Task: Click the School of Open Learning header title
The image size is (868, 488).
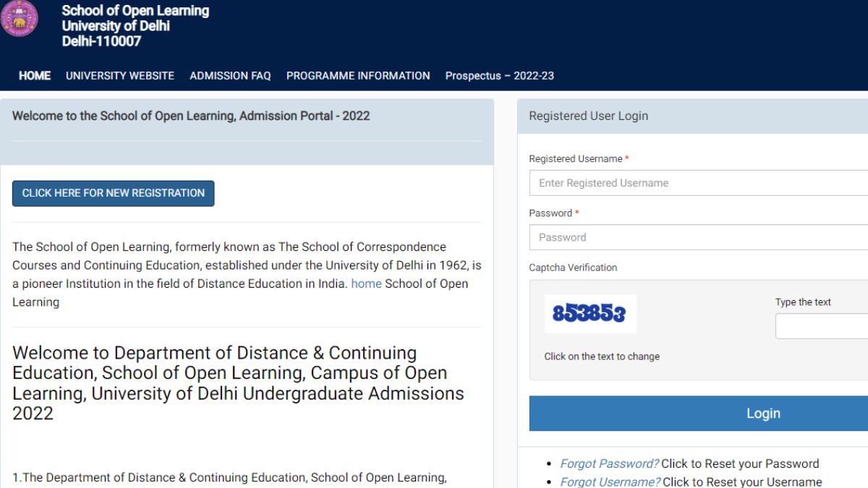Action: pos(135,11)
